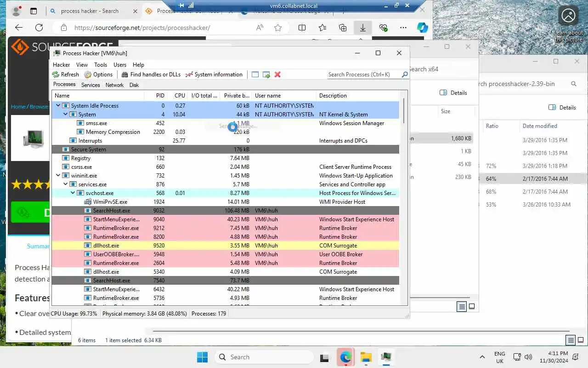Open System information from the toolbar
Screen dimensions: 588x368
(214, 75)
